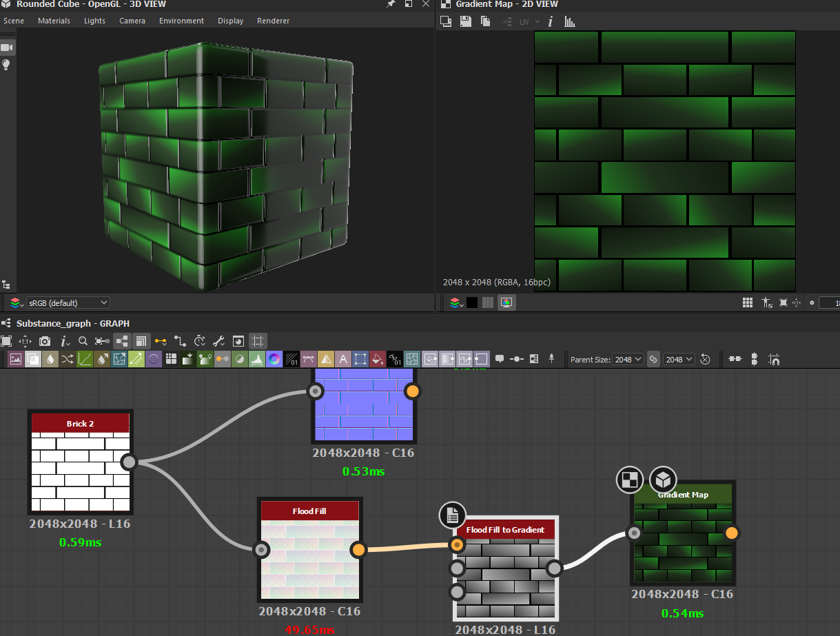840x636 pixels.
Task: Open the 2D View layers display dropdown
Action: click(456, 302)
